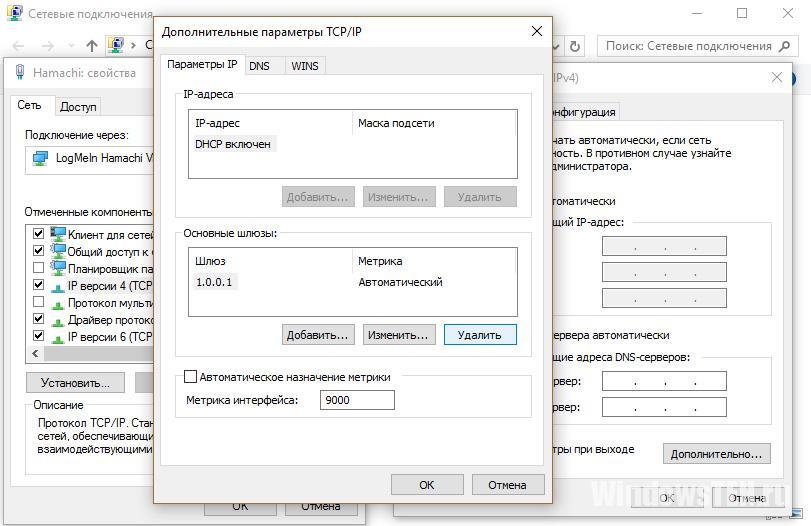Click the search magnifier icon
This screenshot has width=811, height=526.
tap(785, 46)
